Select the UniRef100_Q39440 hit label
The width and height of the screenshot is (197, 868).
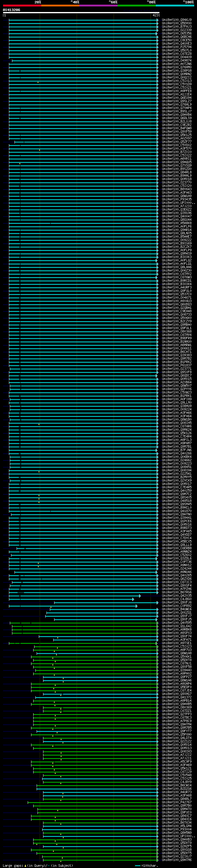pyautogui.click(x=177, y=670)
